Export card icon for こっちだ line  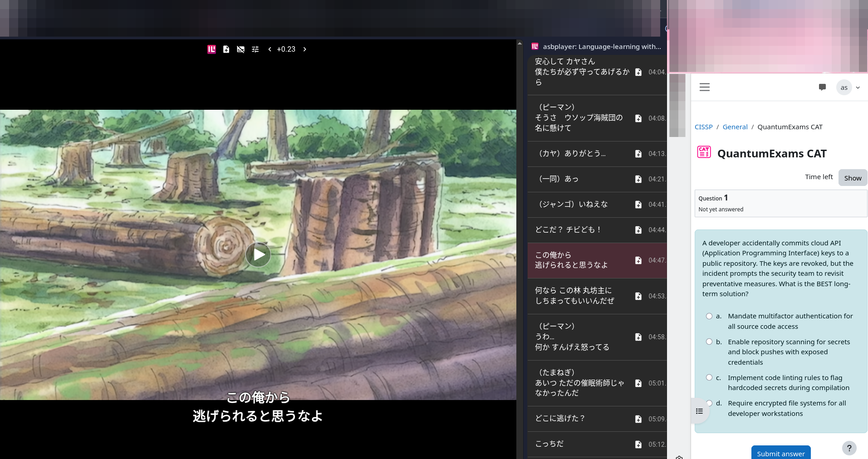coord(638,444)
